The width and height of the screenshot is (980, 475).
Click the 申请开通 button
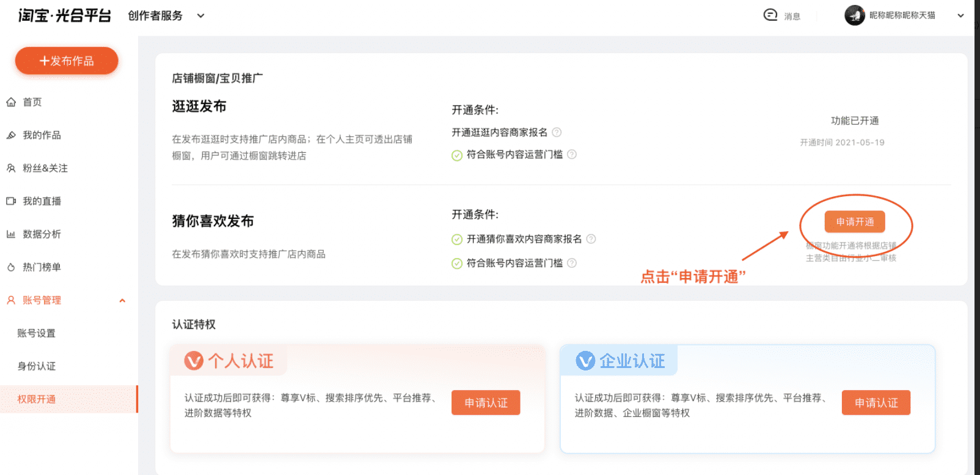(855, 222)
